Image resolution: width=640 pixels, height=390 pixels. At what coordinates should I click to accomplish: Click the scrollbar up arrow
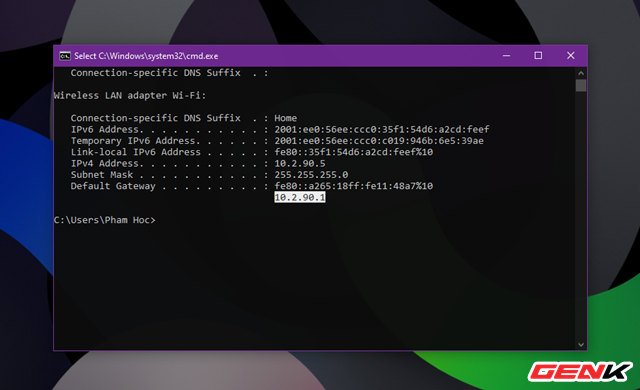tap(581, 73)
